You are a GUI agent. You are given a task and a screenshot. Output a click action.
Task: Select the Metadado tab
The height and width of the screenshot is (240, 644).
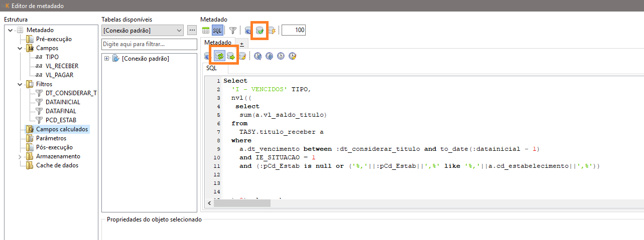pos(218,43)
